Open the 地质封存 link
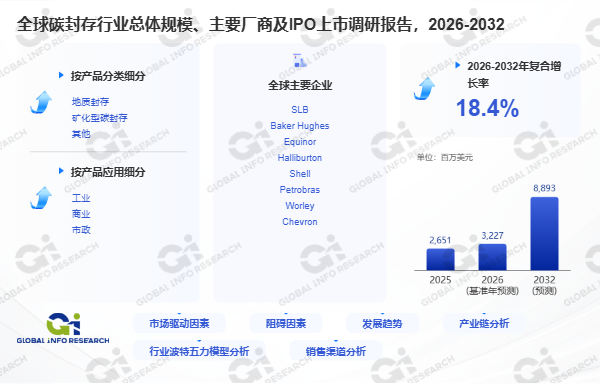The image size is (600, 384). tap(90, 102)
